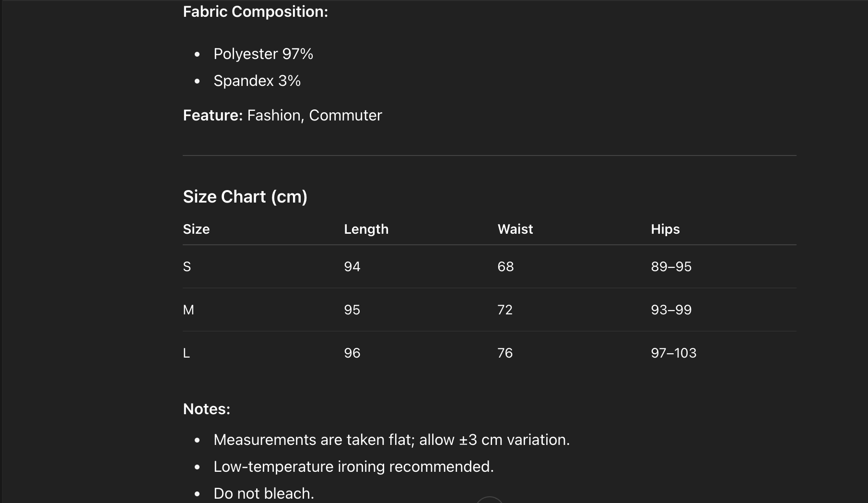
Task: Select the S size row label
Action: pos(187,267)
